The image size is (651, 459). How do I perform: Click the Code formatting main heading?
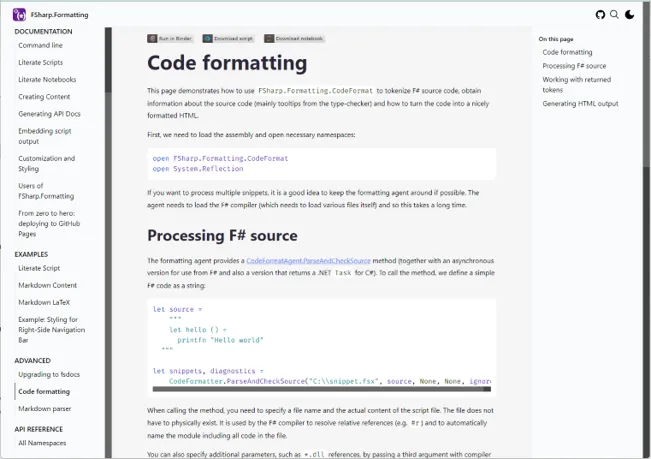coord(227,63)
